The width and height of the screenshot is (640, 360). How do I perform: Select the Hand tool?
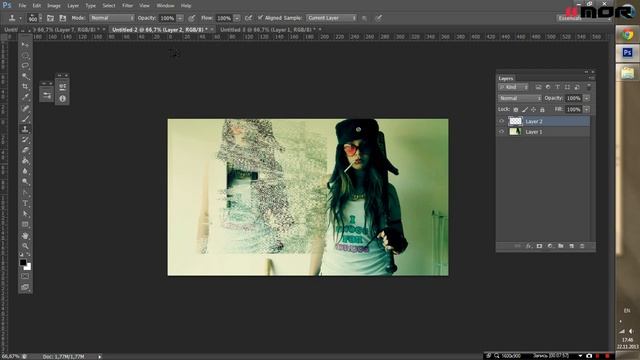click(25, 236)
